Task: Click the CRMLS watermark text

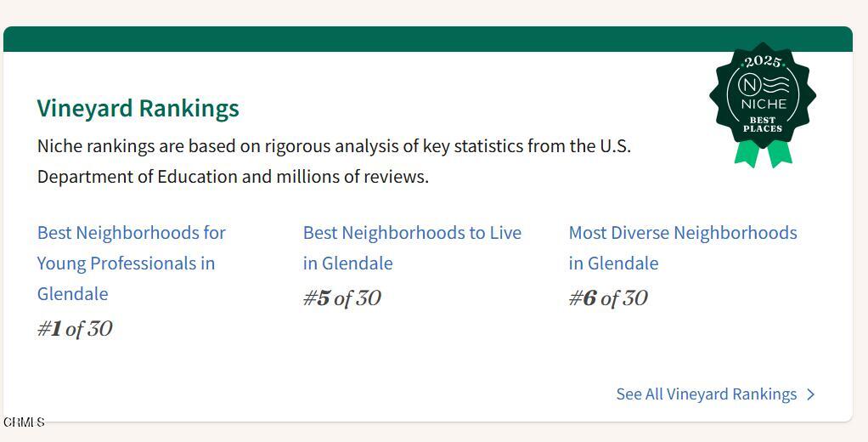Action: point(23,422)
